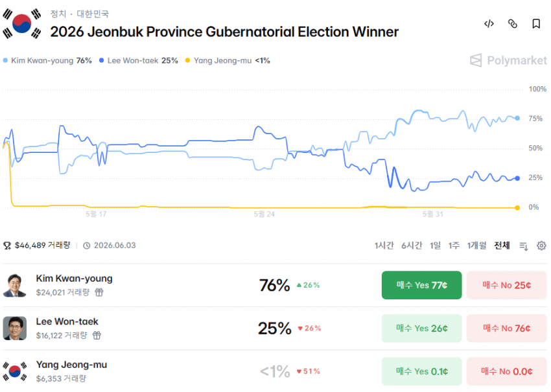Click the Polymarket logo watermark
The height and width of the screenshot is (392, 551).
coord(508,60)
